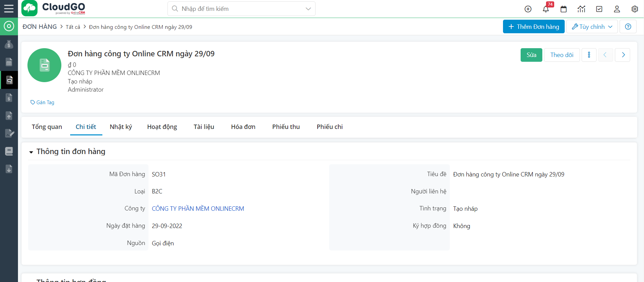Image resolution: width=644 pixels, height=282 pixels.
Task: Click the Loại value B2C
Action: pyautogui.click(x=157, y=191)
